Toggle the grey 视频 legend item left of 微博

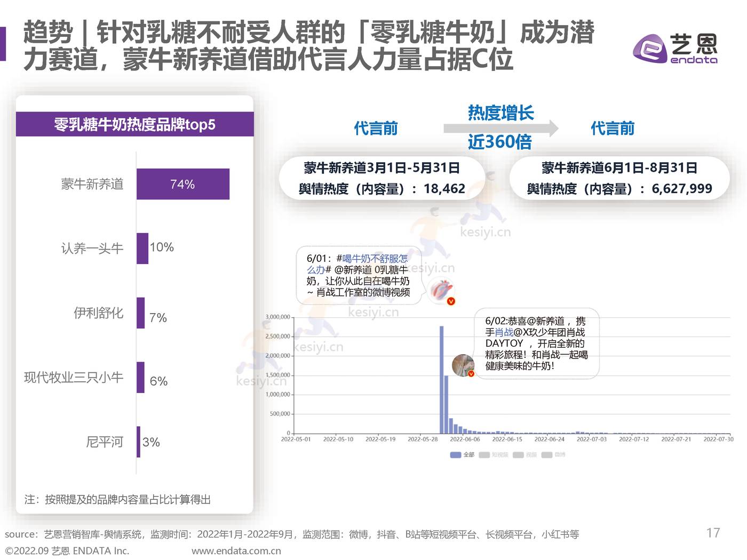pyautogui.click(x=525, y=455)
